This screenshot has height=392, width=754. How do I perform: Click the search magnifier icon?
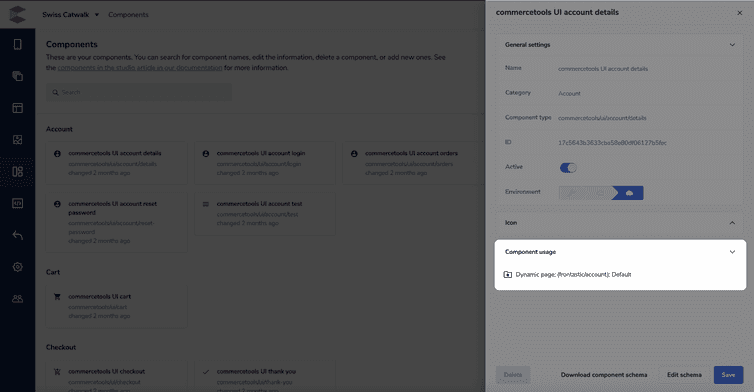(56, 92)
